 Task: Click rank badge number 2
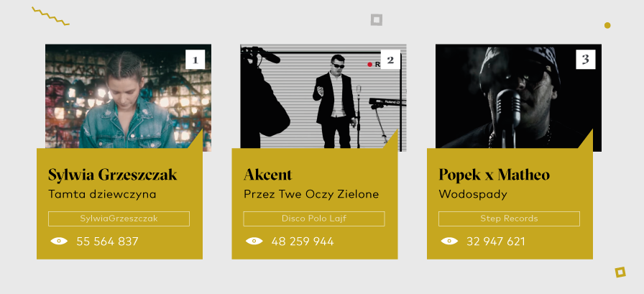[x=390, y=59]
